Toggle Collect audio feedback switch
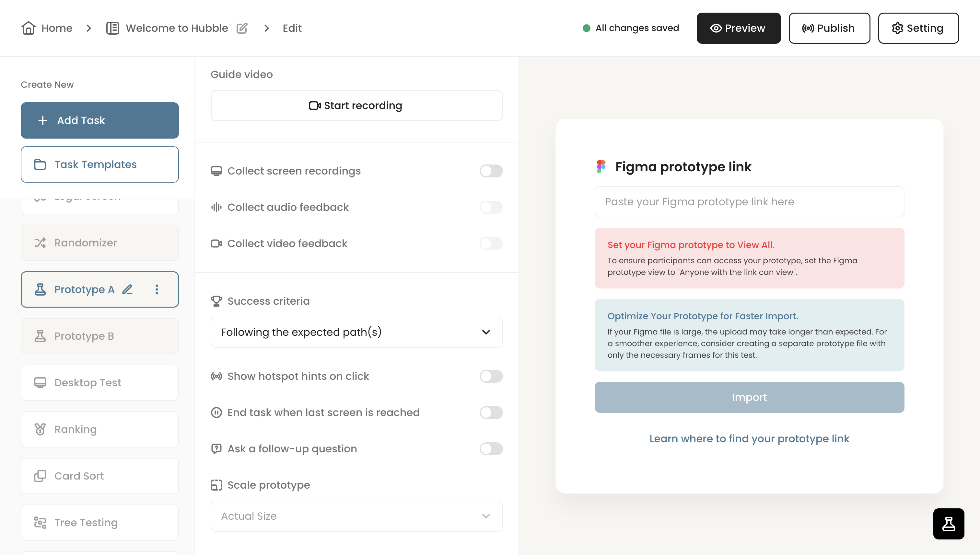Viewport: 980px width, 555px height. coord(491,207)
